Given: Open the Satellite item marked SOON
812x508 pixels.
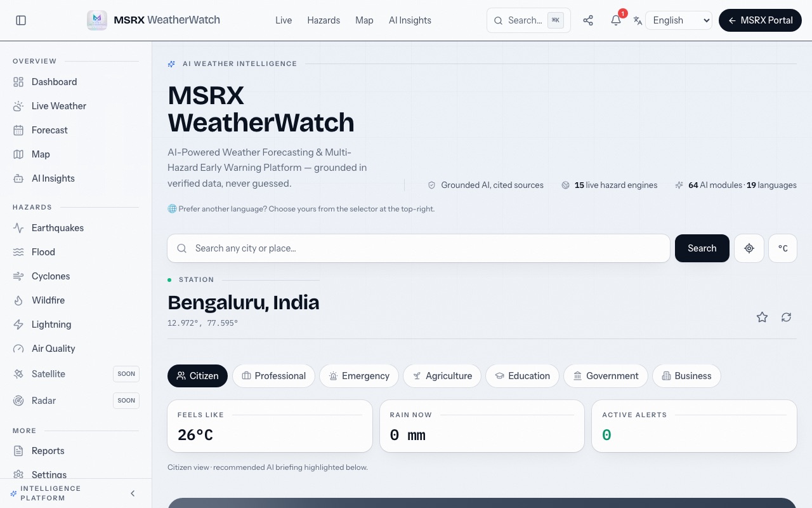Looking at the screenshot, I should pyautogui.click(x=76, y=374).
